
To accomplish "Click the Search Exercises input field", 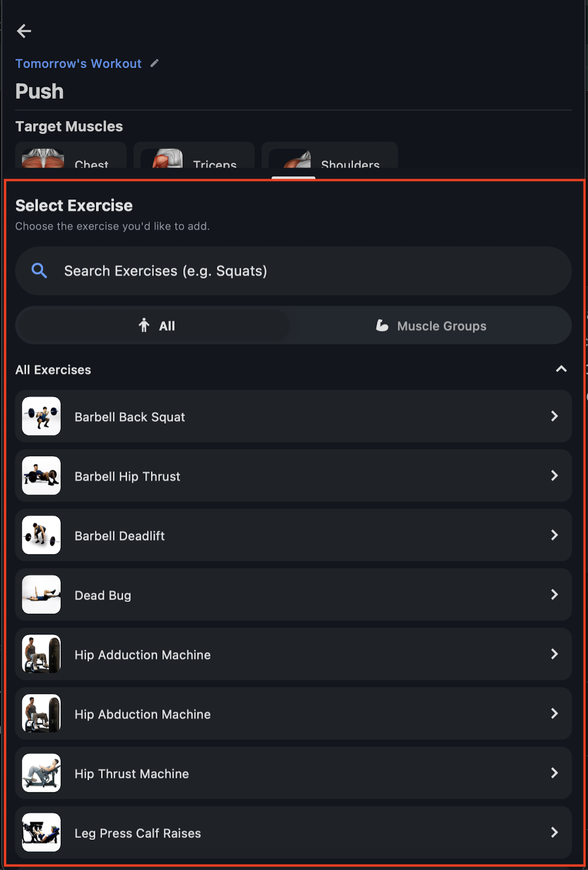I will 293,271.
